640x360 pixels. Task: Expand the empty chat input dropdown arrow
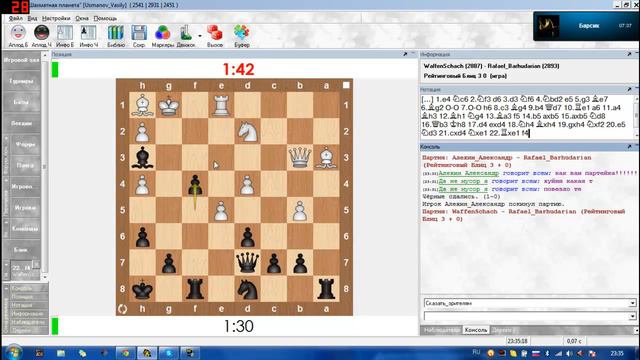tap(632, 316)
